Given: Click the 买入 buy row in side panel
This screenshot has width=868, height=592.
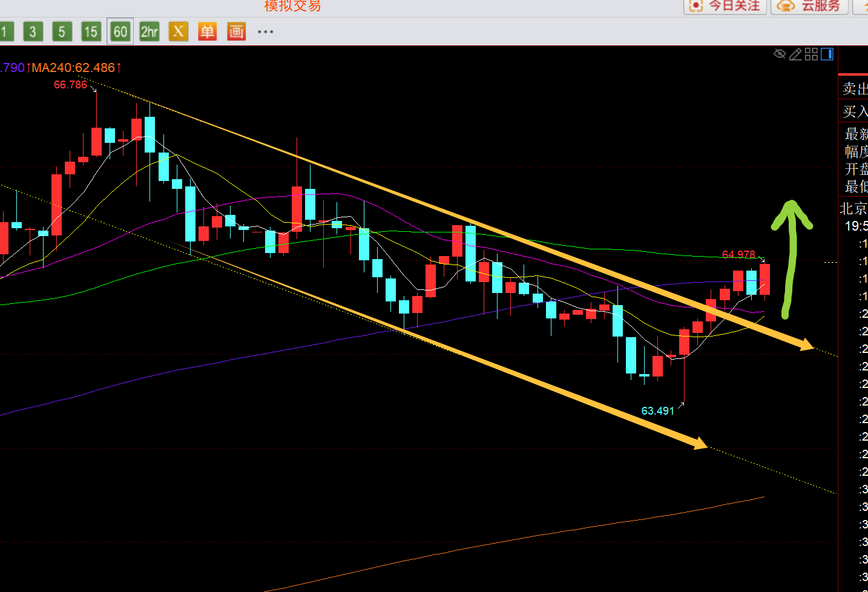Looking at the screenshot, I should pyautogui.click(x=855, y=111).
